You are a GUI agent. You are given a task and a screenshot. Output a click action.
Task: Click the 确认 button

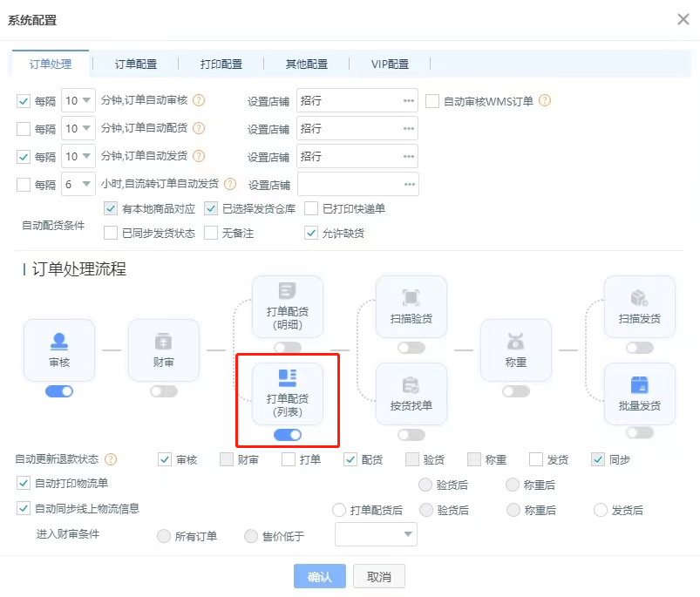click(x=320, y=576)
